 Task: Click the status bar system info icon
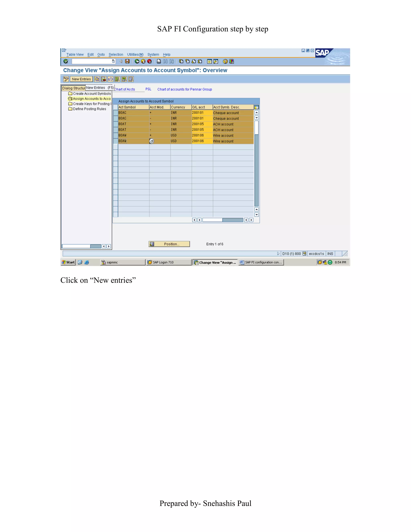tap(304, 254)
